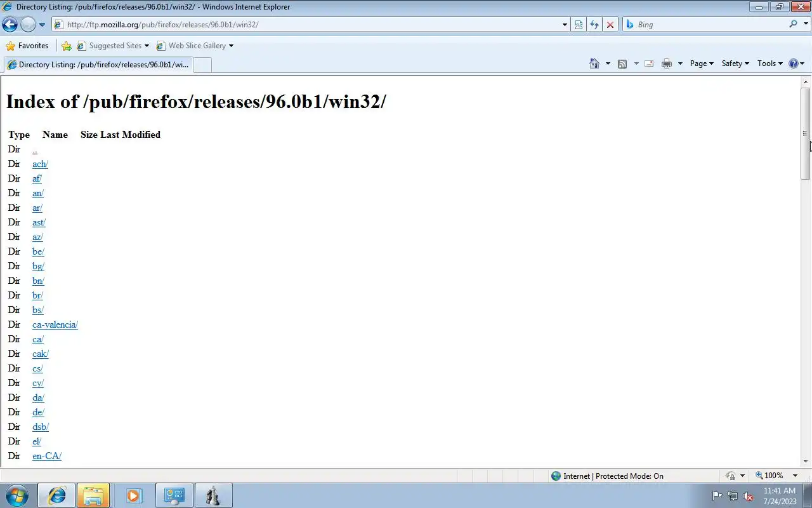Open the en-CA/ directory link
The width and height of the screenshot is (812, 508).
(x=47, y=457)
